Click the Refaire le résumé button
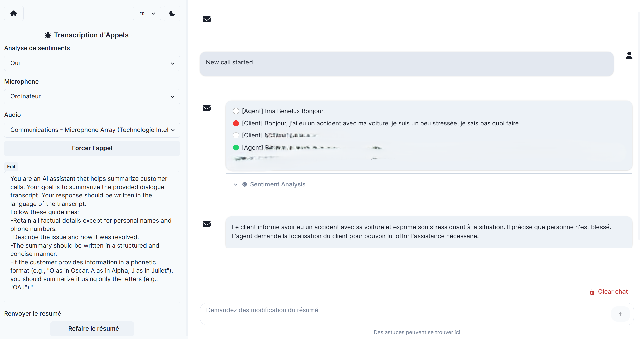This screenshot has height=339, width=644. (92, 329)
